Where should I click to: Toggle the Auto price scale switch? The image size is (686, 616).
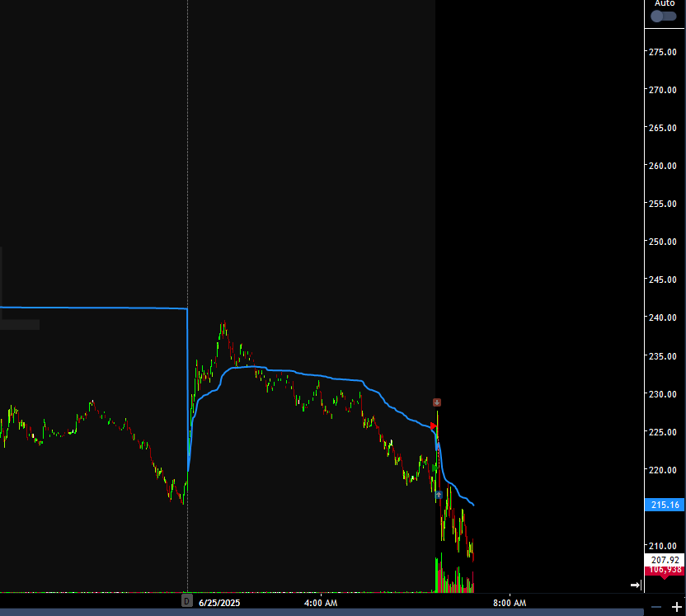(x=663, y=16)
